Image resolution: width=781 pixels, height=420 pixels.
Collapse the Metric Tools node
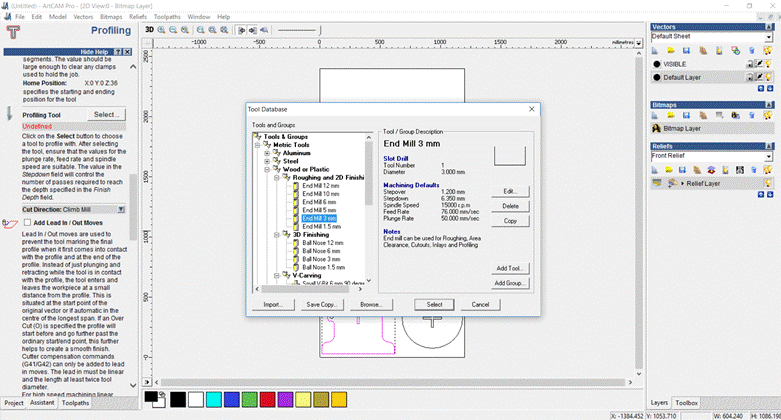(x=258, y=145)
